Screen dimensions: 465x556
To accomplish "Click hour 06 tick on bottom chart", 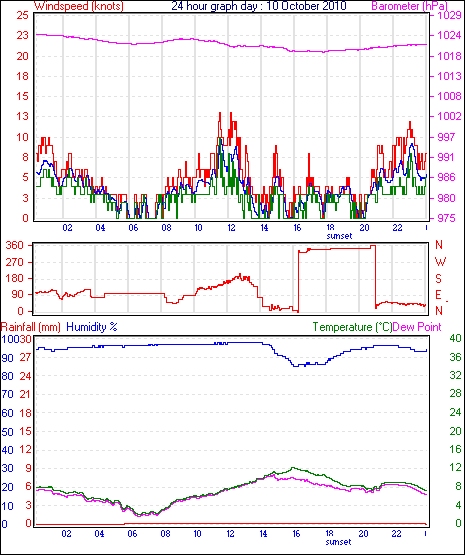I will tap(132, 533).
